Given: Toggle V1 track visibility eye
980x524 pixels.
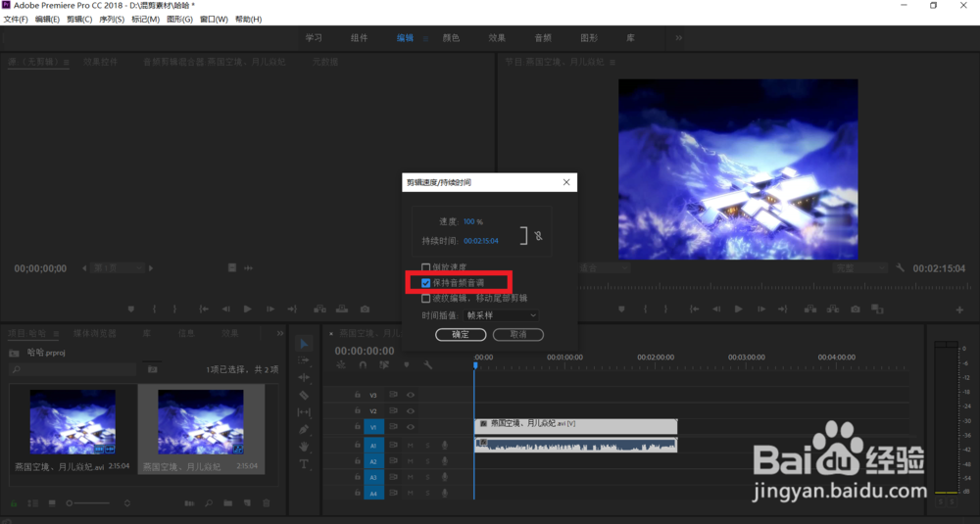Looking at the screenshot, I should tap(411, 427).
